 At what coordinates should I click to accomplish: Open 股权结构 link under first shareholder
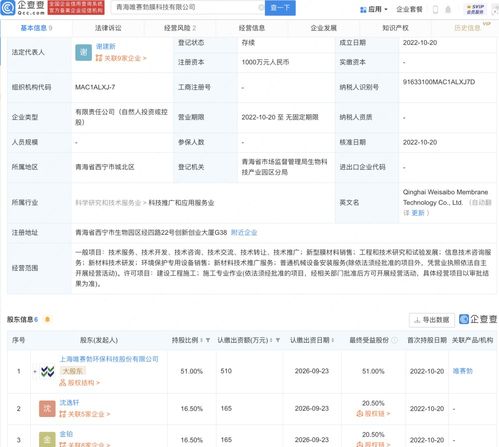click(x=80, y=383)
